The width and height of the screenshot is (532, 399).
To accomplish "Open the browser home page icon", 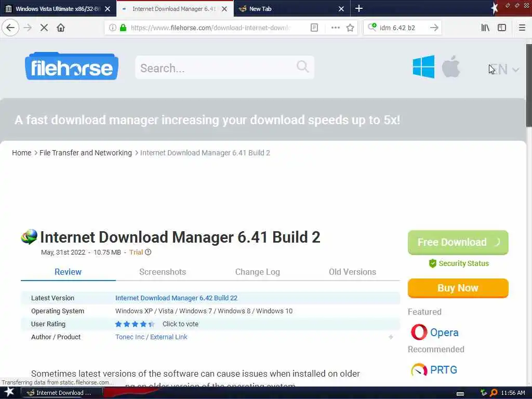I will (61, 28).
